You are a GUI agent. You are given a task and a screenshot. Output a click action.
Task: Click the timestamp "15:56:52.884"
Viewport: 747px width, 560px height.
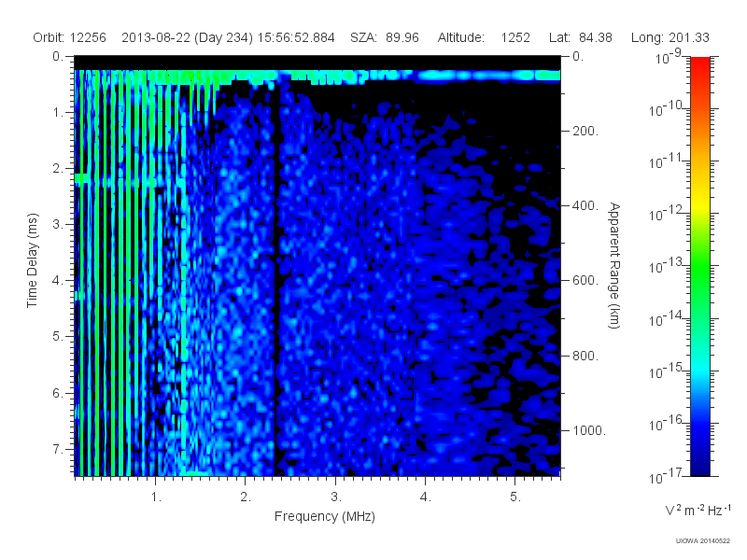296,37
